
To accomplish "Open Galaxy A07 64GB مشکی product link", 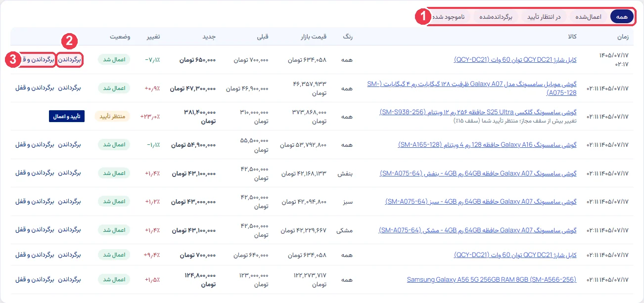I will point(478,230).
